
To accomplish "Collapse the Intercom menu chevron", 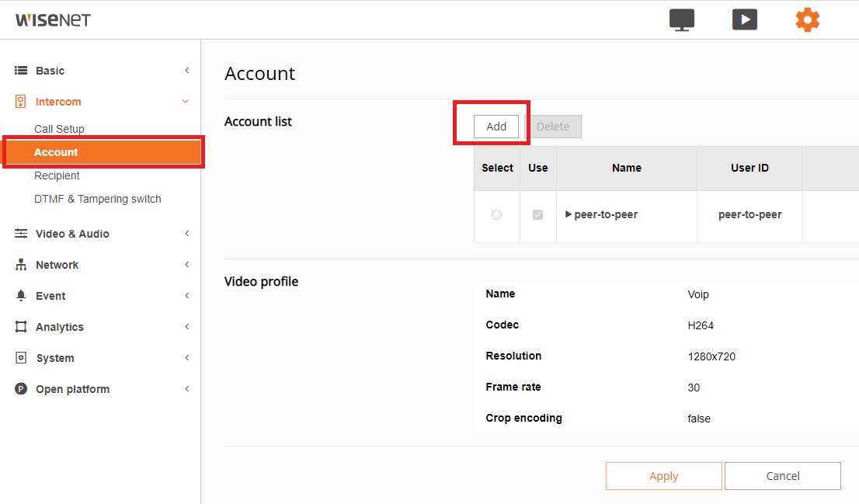I will (186, 102).
